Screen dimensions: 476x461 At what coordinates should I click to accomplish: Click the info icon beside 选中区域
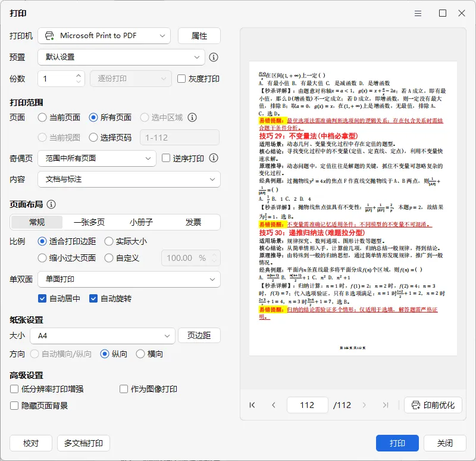click(192, 117)
